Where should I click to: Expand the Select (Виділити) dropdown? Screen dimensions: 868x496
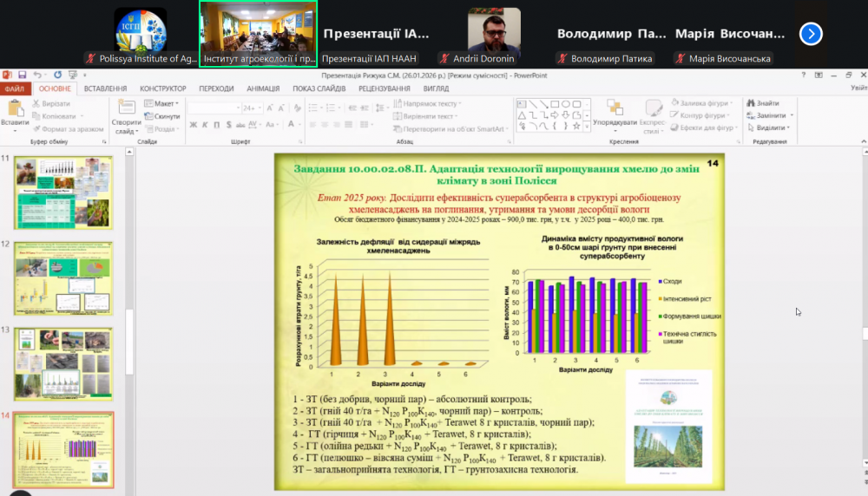[x=771, y=127]
